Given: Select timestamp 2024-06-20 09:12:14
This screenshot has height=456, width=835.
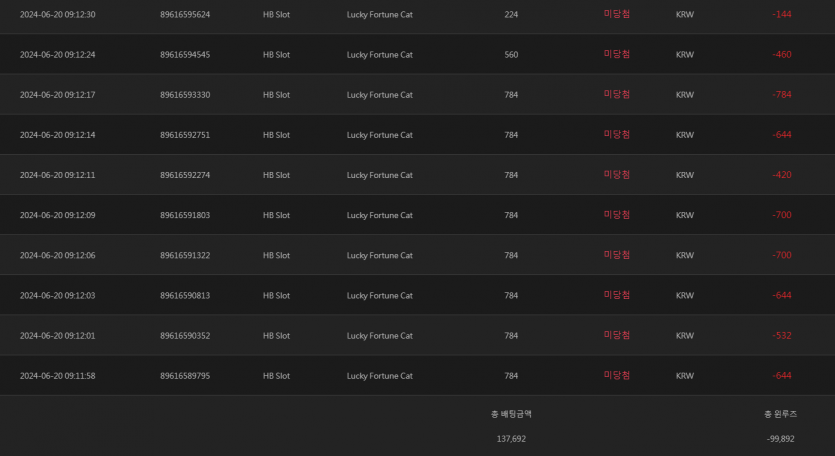Looking at the screenshot, I should pyautogui.click(x=58, y=135).
